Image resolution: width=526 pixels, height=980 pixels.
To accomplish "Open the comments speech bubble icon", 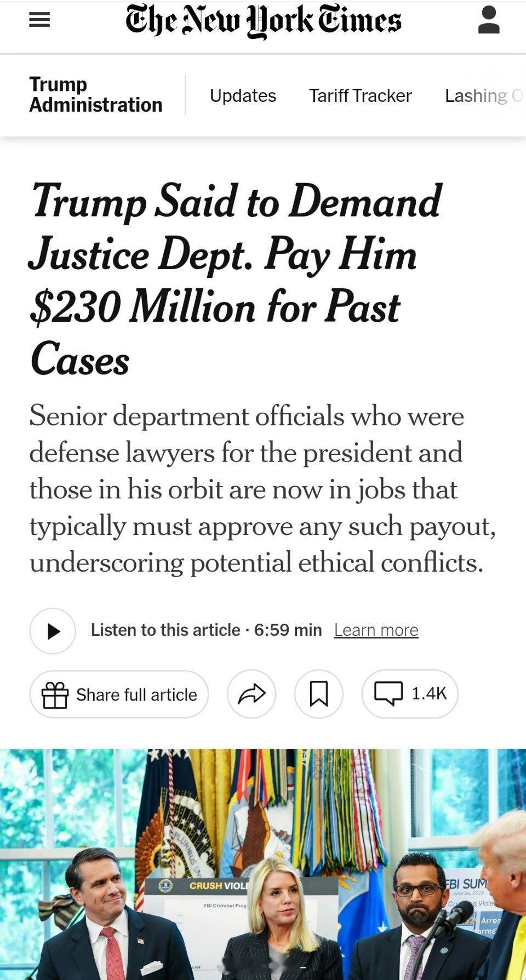I will point(388,693).
